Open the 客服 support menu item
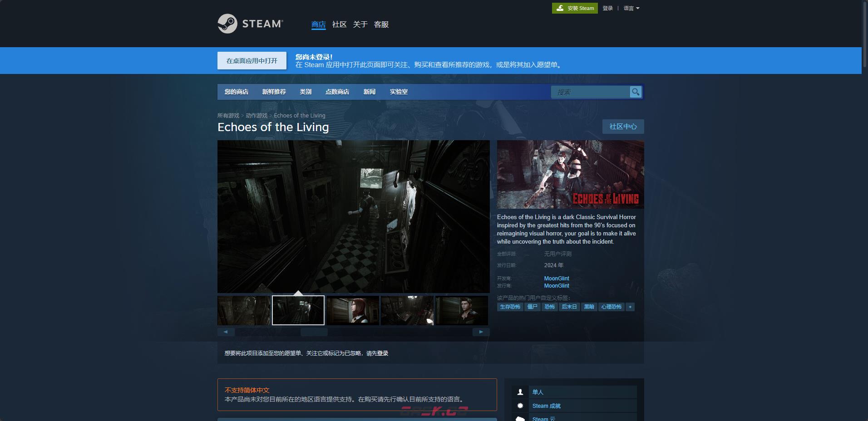868x421 pixels. click(x=381, y=24)
